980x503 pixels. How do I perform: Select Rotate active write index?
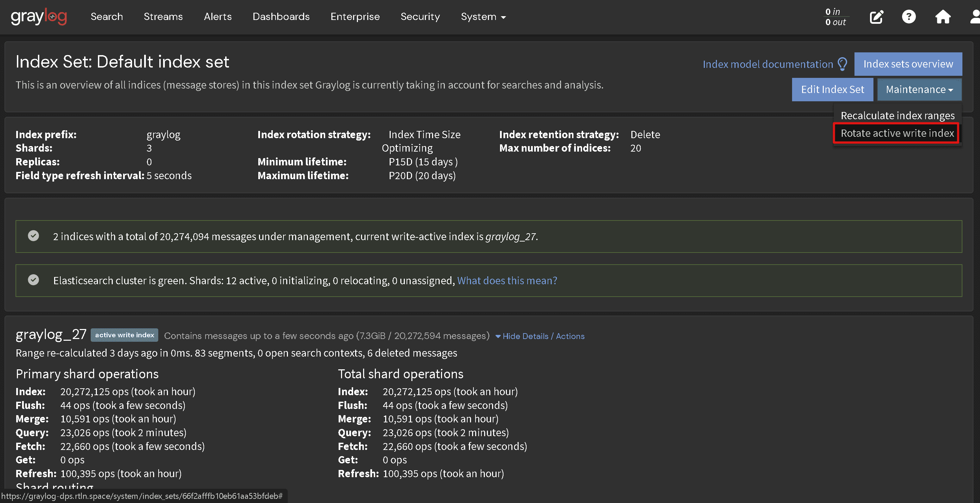pos(897,133)
